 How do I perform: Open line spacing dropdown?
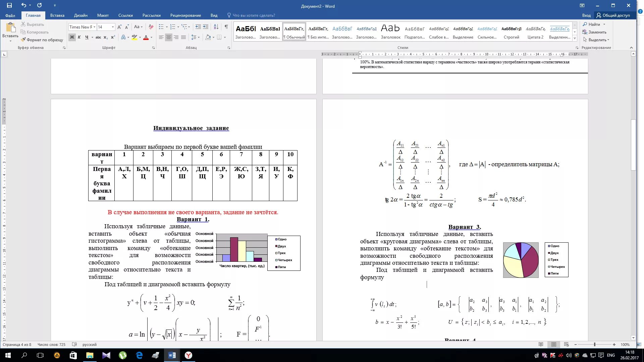pyautogui.click(x=195, y=37)
